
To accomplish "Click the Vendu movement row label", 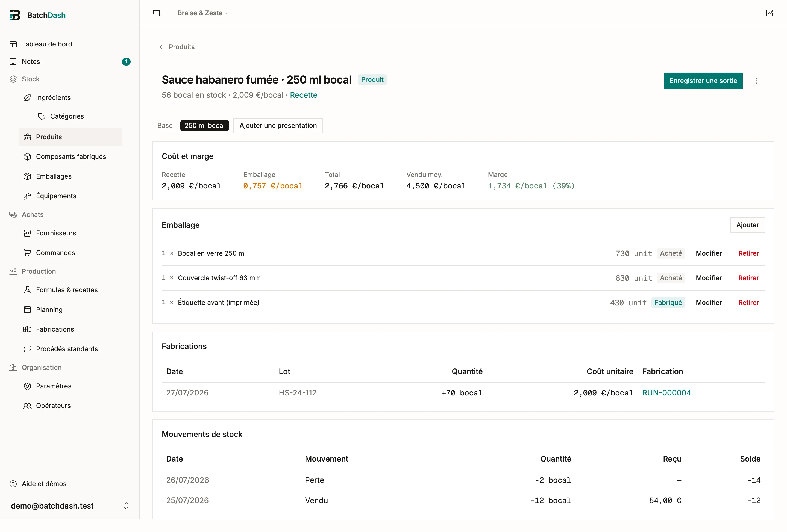I will 316,501.
